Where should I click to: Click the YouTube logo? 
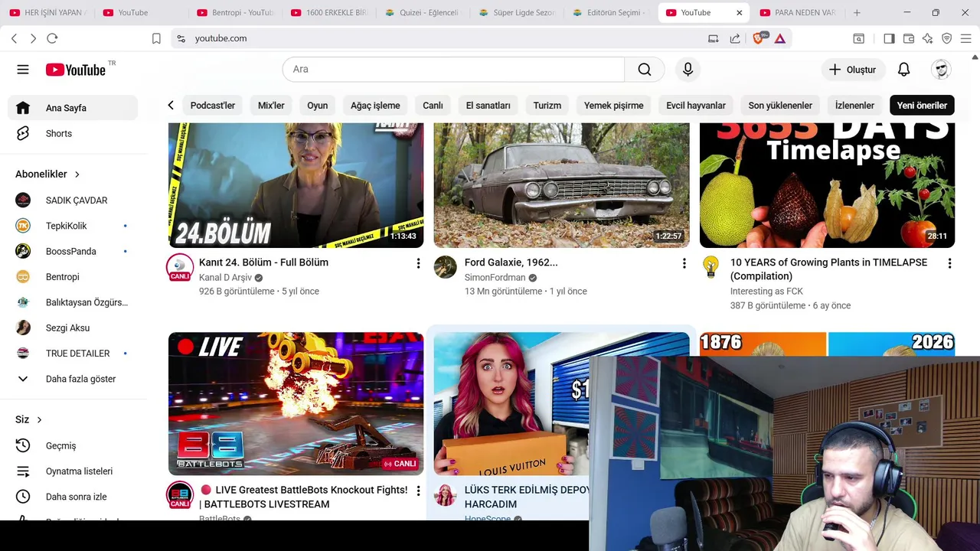[76, 70]
